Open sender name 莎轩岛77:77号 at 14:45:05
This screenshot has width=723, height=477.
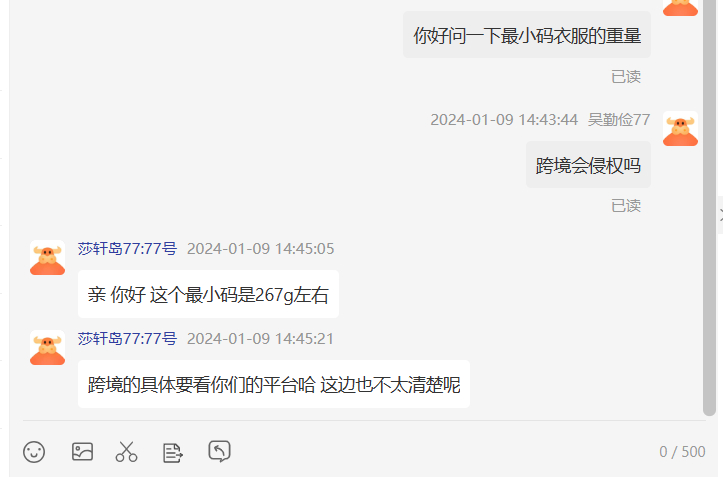127,249
